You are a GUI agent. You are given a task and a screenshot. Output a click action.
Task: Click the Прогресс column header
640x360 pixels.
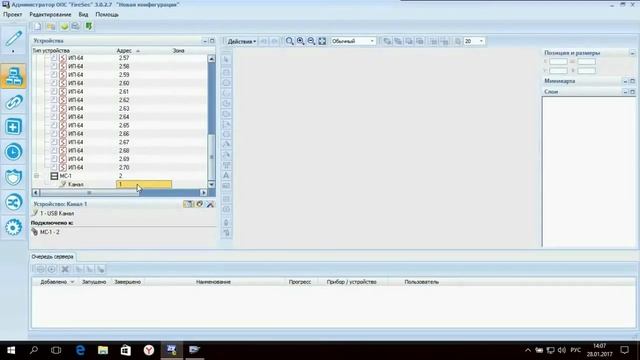(300, 282)
